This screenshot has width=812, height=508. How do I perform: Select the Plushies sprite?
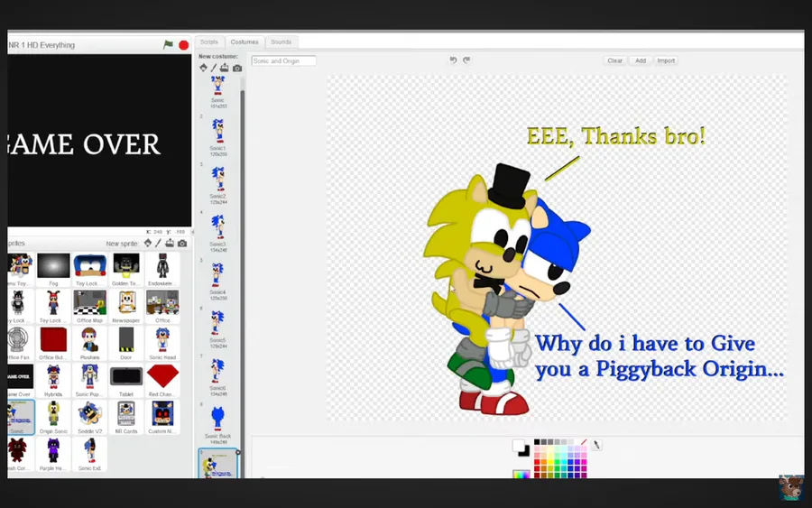(89, 343)
